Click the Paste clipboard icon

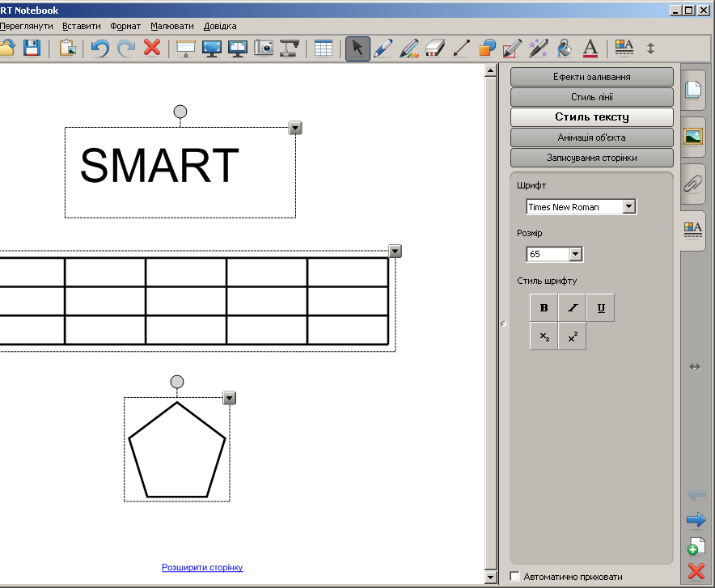point(67,48)
